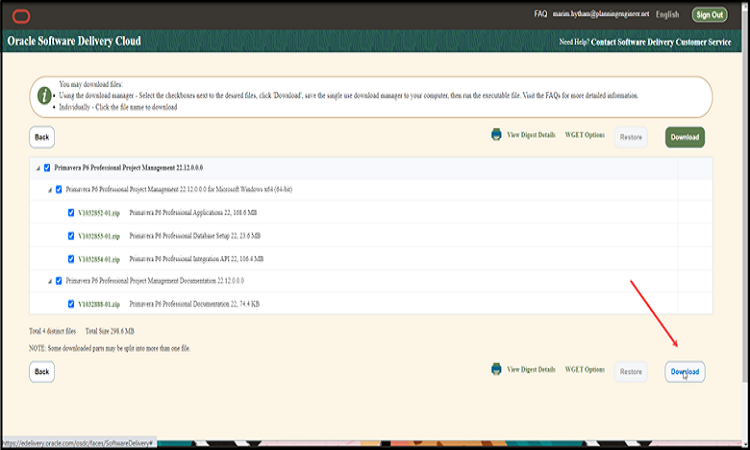This screenshot has width=750, height=450.
Task: Click the bottom View Digest Details printer icon
Action: point(496,370)
